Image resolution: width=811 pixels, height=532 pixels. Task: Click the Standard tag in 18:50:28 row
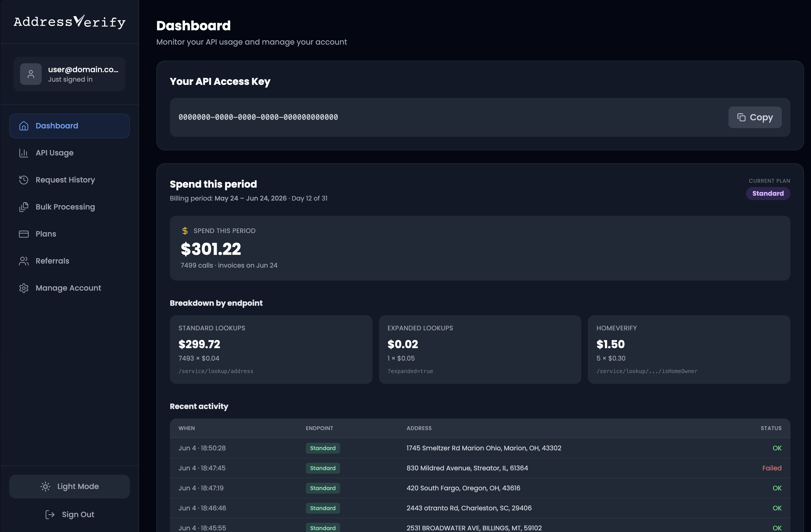(x=323, y=448)
